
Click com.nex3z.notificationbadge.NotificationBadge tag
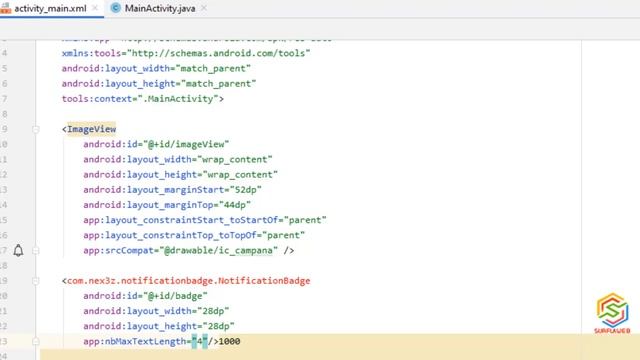point(189,281)
